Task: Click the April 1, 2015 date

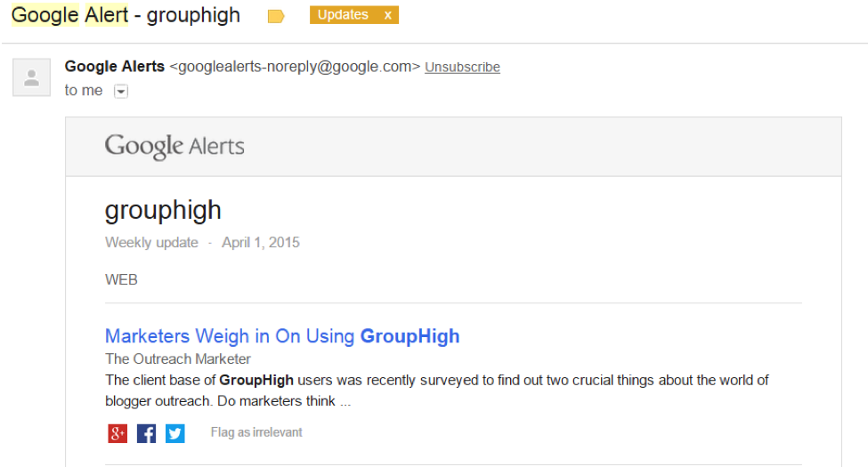Action: pyautogui.click(x=261, y=242)
